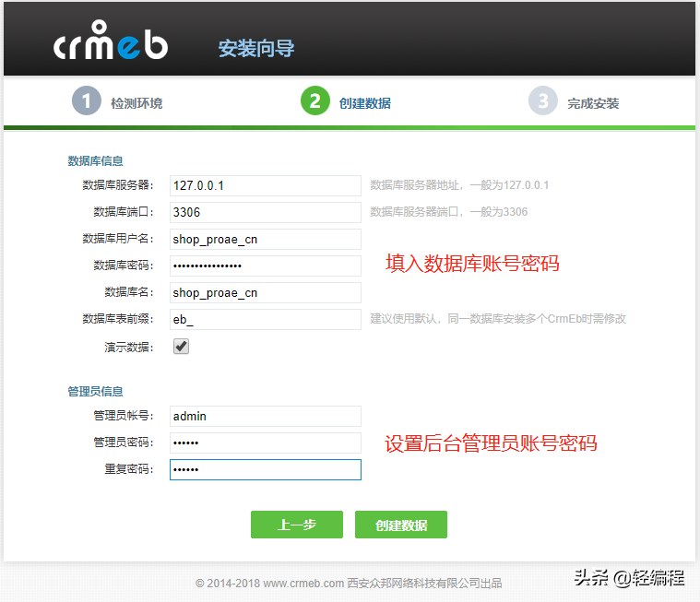Viewport: 700px width, 602px height.
Task: Click the 数据库密码 password field
Action: pos(266,266)
